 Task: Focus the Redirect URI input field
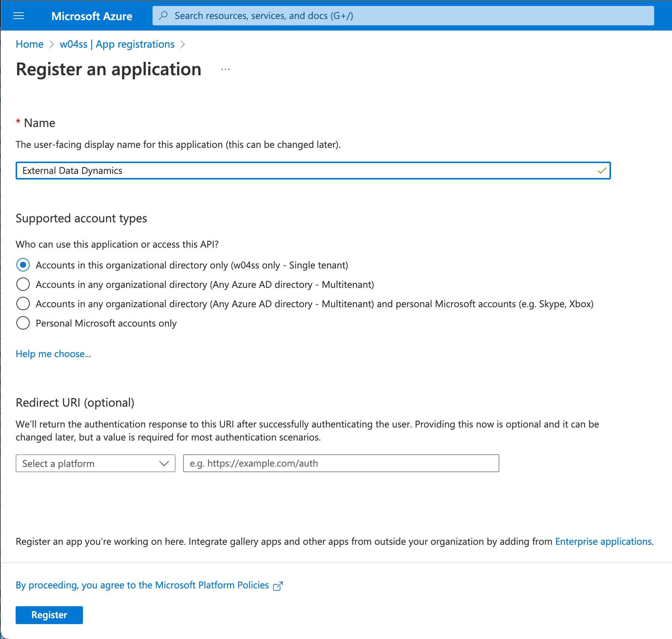[341, 464]
